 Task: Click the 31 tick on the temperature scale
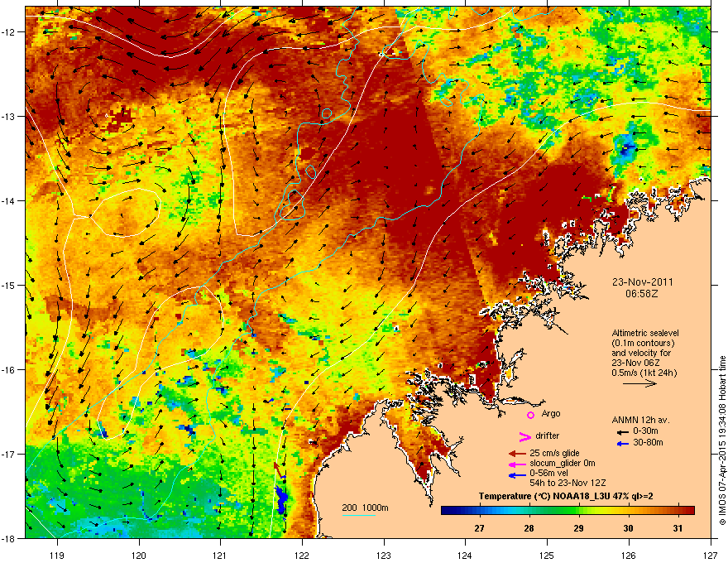point(678,528)
